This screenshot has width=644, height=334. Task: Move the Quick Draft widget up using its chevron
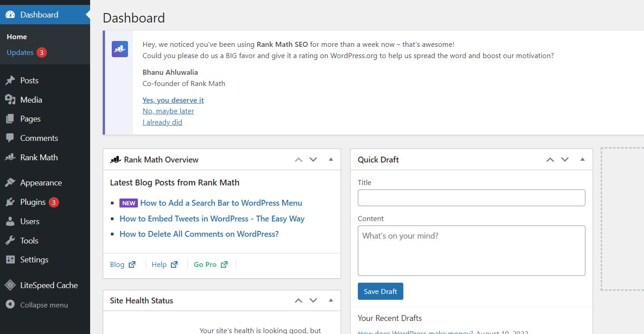550,159
